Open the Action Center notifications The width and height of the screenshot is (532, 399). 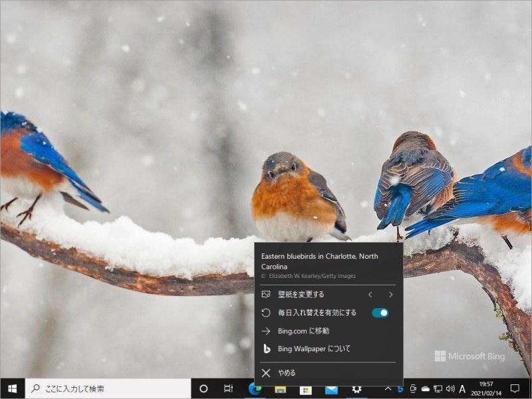click(515, 388)
